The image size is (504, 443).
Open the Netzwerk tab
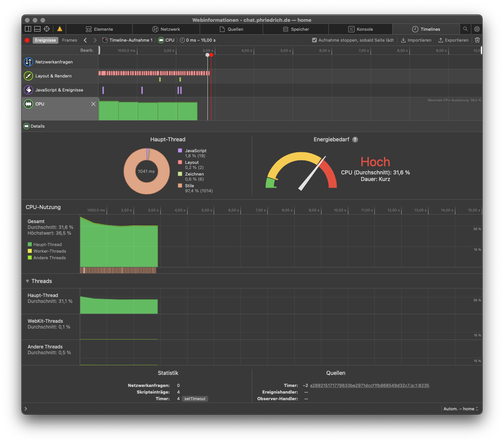coord(166,29)
